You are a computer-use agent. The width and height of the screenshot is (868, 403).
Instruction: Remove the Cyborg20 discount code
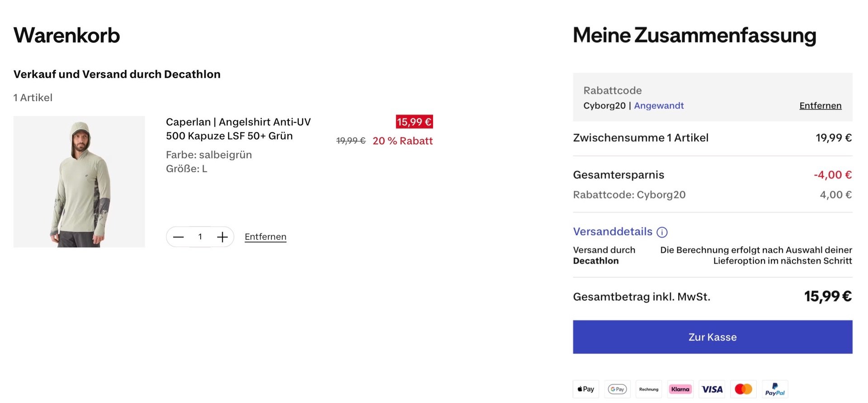pos(820,106)
